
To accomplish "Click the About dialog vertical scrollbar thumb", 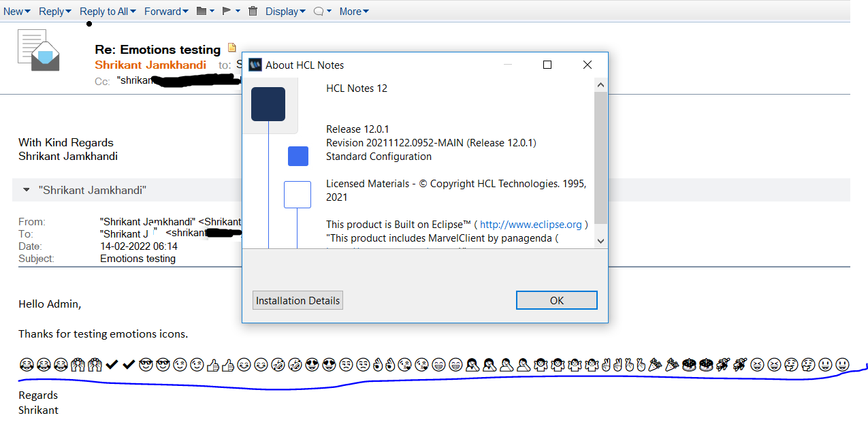I will [x=600, y=157].
